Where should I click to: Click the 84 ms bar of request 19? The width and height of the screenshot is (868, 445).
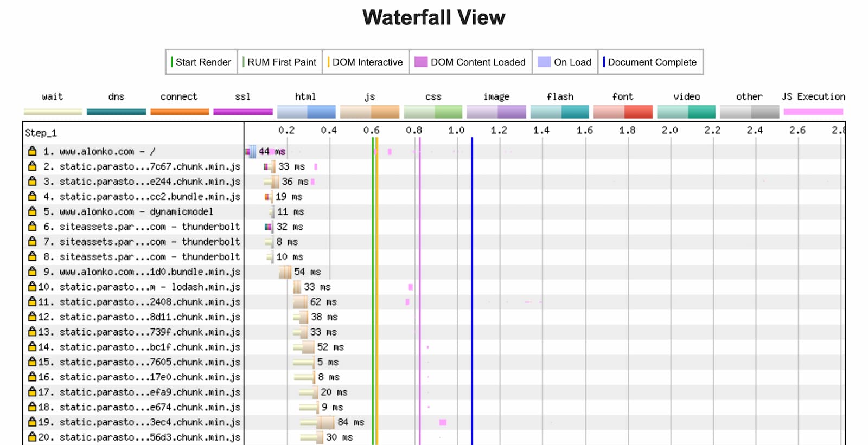tap(326, 422)
